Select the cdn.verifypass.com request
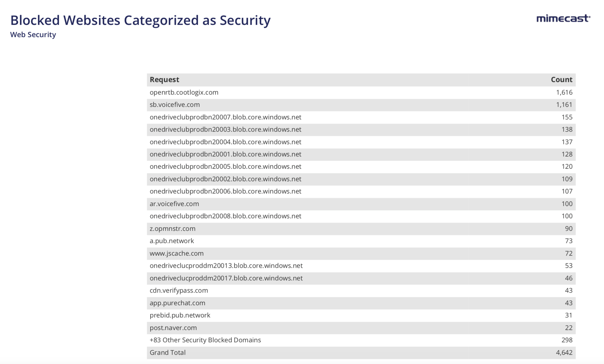This screenshot has width=604, height=364. 179,290
